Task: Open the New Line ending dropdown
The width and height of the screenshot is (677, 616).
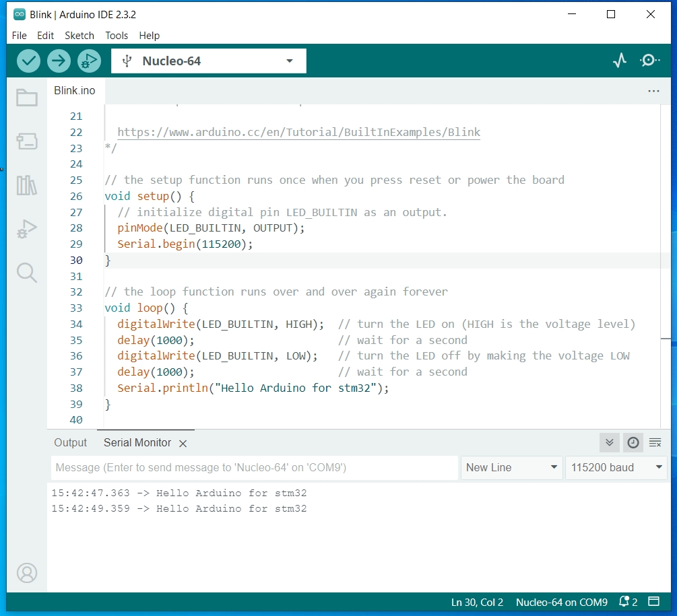Action: click(x=512, y=468)
